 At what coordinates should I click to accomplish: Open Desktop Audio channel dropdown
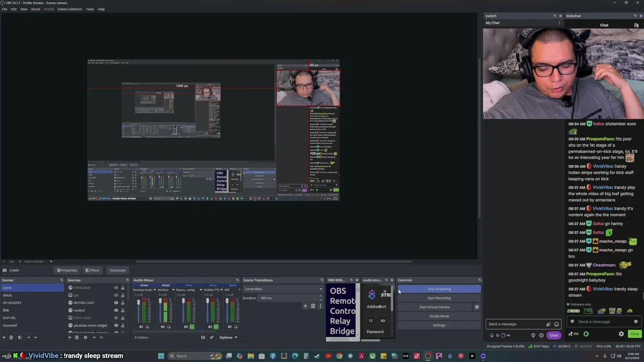(x=154, y=290)
